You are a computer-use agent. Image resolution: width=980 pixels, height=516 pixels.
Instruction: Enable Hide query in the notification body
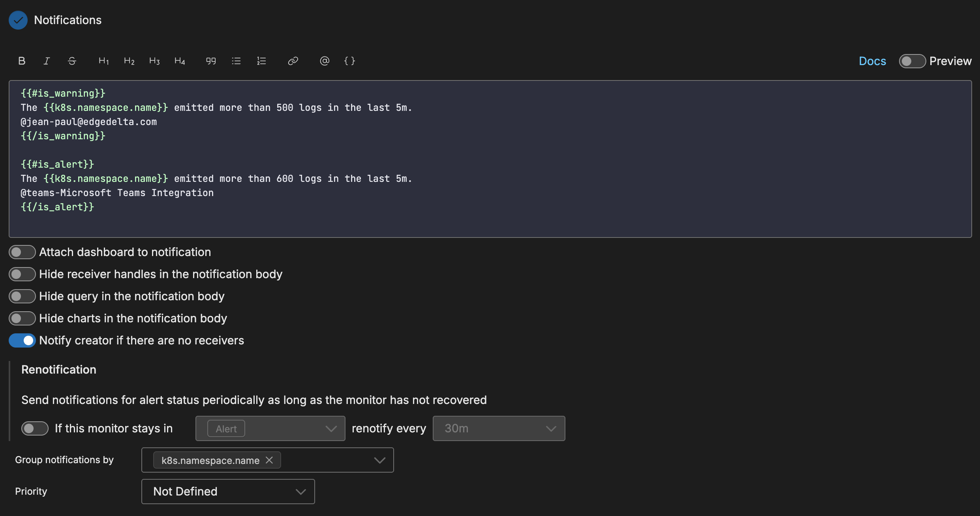[x=22, y=296]
